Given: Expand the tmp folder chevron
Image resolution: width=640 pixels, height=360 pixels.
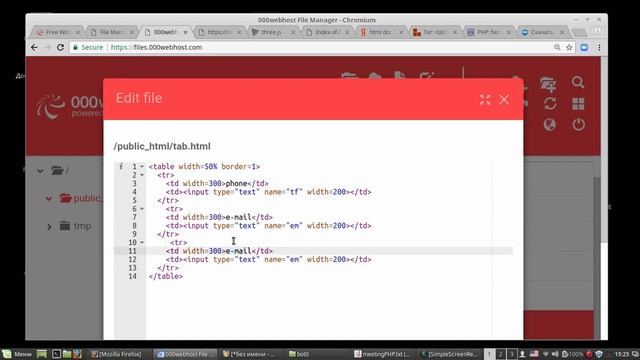Looking at the screenshot, I should (x=49, y=226).
